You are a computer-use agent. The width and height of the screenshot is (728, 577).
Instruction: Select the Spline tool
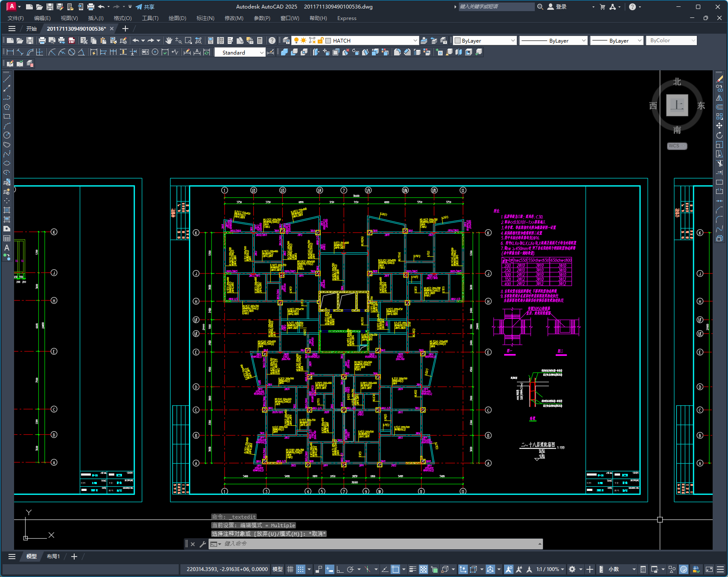pyautogui.click(x=7, y=154)
